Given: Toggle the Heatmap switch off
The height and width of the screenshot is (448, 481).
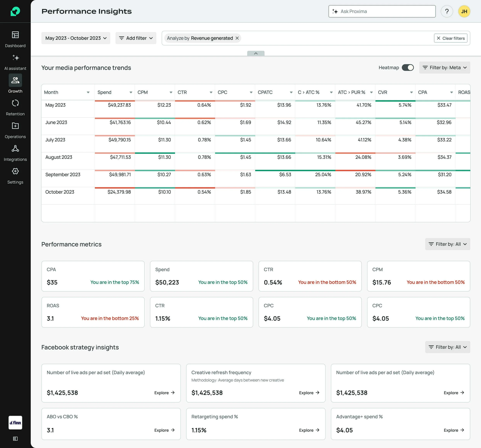Looking at the screenshot, I should (408, 68).
